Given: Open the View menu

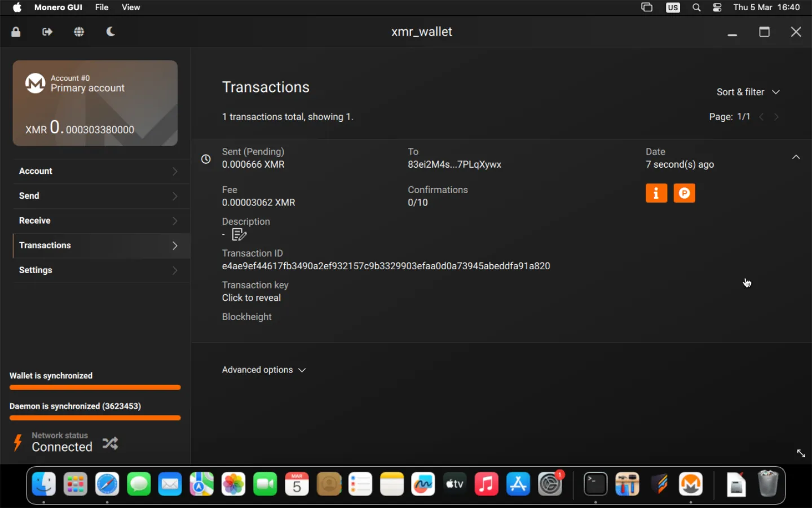Looking at the screenshot, I should click(x=131, y=7).
